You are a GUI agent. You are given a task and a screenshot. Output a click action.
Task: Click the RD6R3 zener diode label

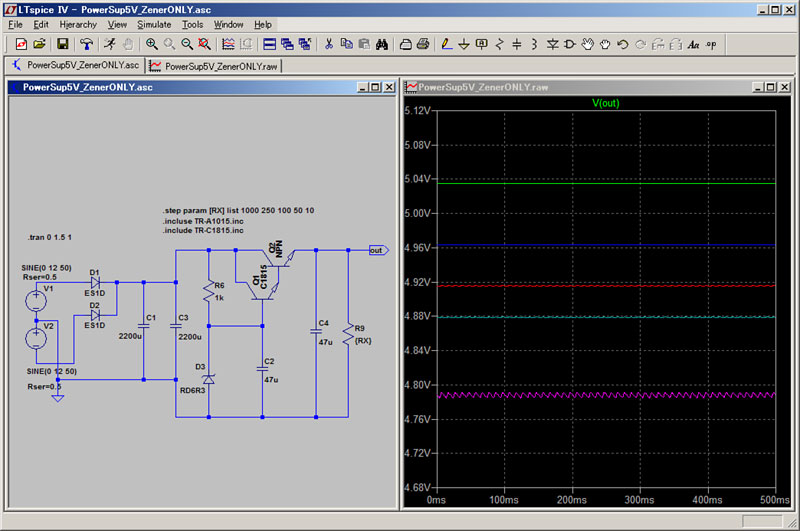192,390
